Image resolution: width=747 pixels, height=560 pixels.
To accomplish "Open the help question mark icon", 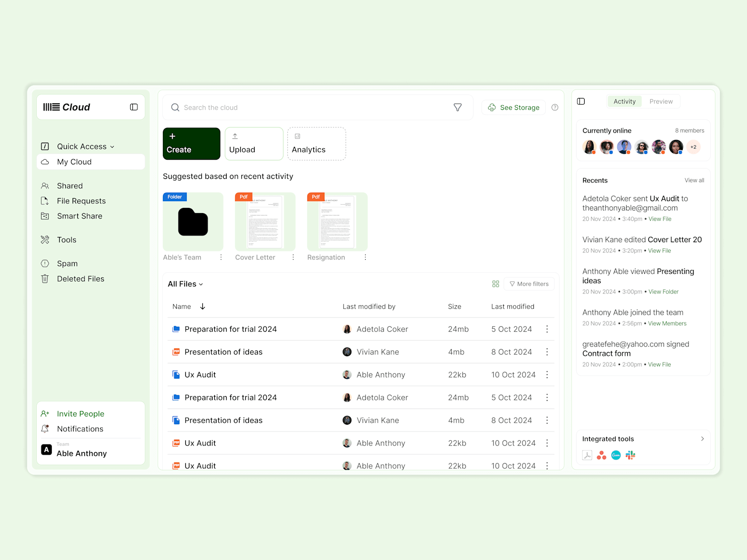I will 555,107.
